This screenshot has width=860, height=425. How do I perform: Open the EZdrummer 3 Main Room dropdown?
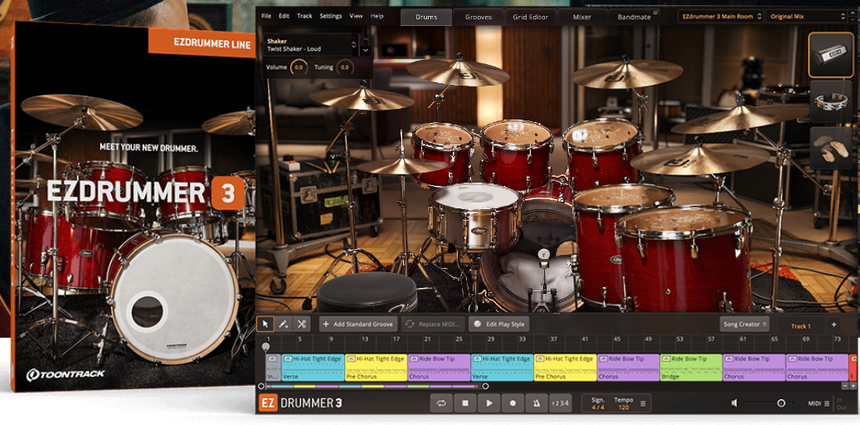point(721,16)
